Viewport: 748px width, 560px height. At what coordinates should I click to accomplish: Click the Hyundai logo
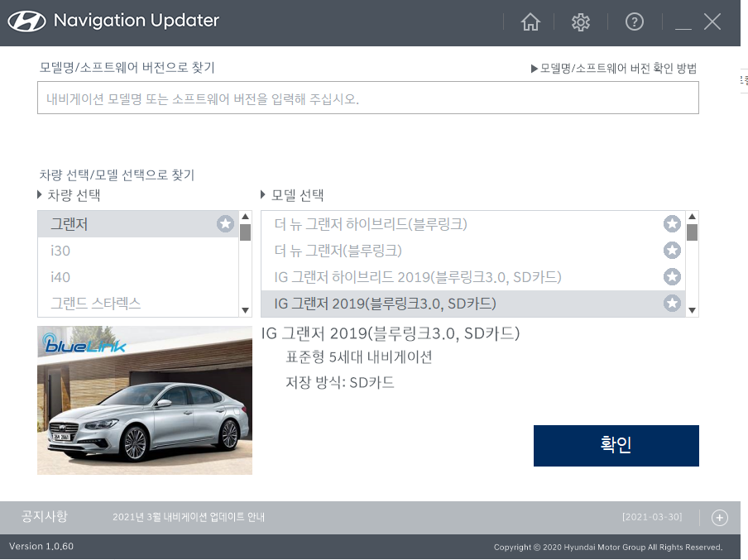point(27,22)
